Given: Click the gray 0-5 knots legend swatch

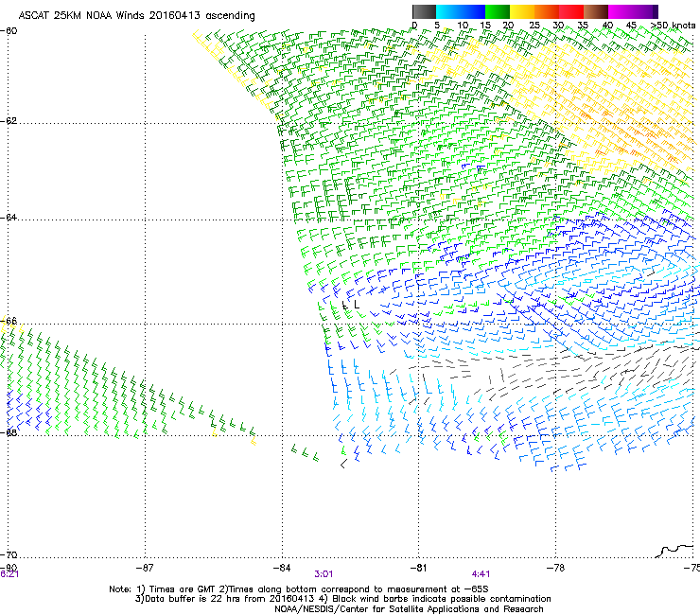Looking at the screenshot, I should pyautogui.click(x=424, y=11).
